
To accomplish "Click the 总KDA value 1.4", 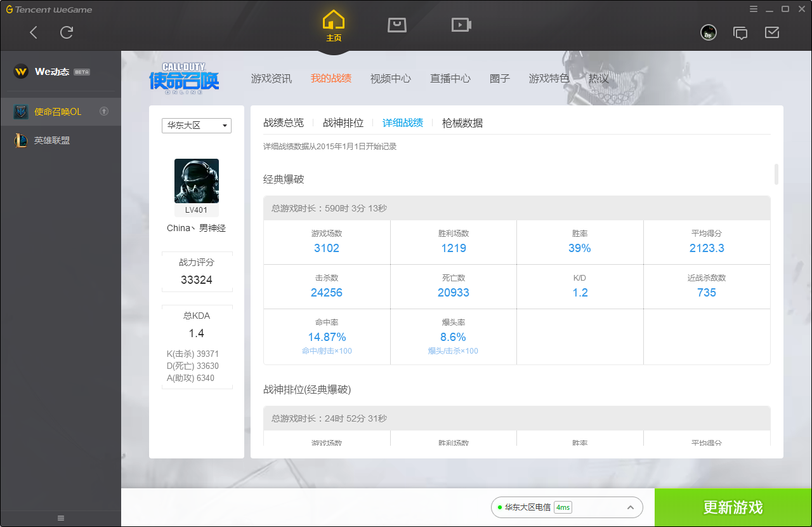I will 197,333.
